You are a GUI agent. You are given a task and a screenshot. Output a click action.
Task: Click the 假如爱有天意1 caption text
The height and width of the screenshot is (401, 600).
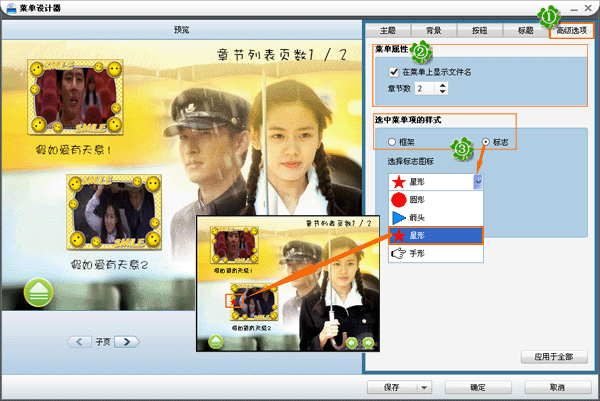coord(74,150)
